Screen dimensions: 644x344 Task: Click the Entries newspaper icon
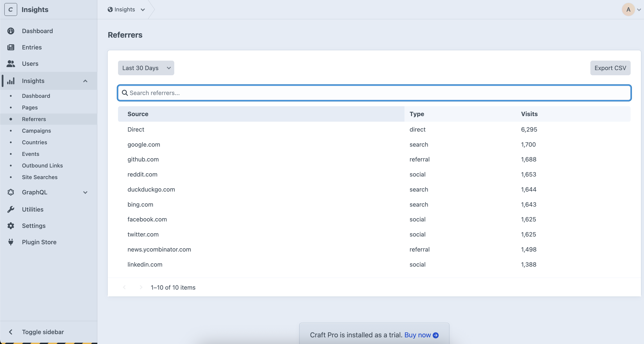tap(11, 47)
